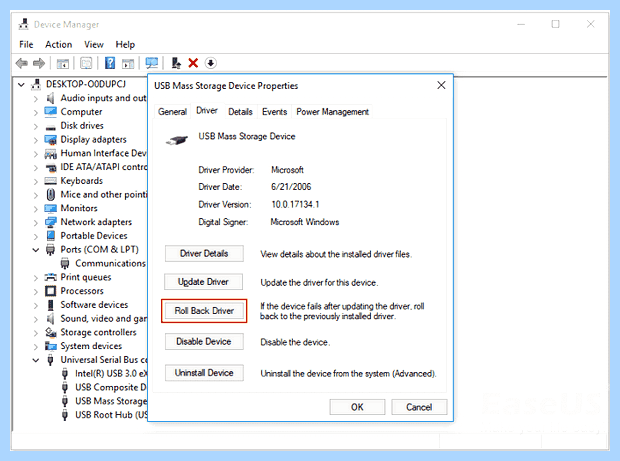Click the Action pane toolbar icon
Image resolution: width=620 pixels, height=461 pixels.
tap(128, 63)
